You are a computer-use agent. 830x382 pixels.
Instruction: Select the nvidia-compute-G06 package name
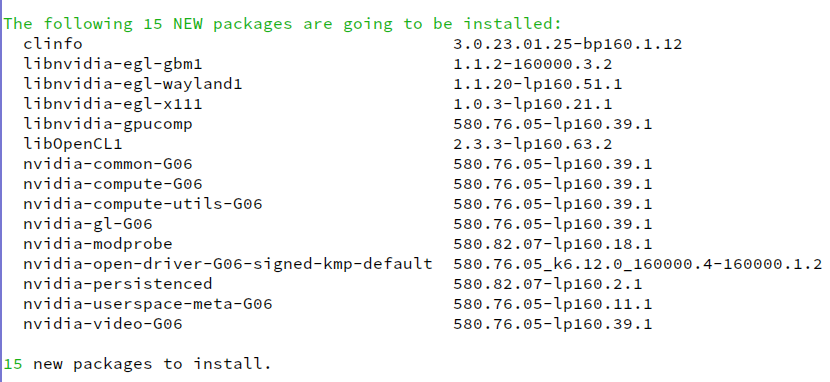[113, 184]
